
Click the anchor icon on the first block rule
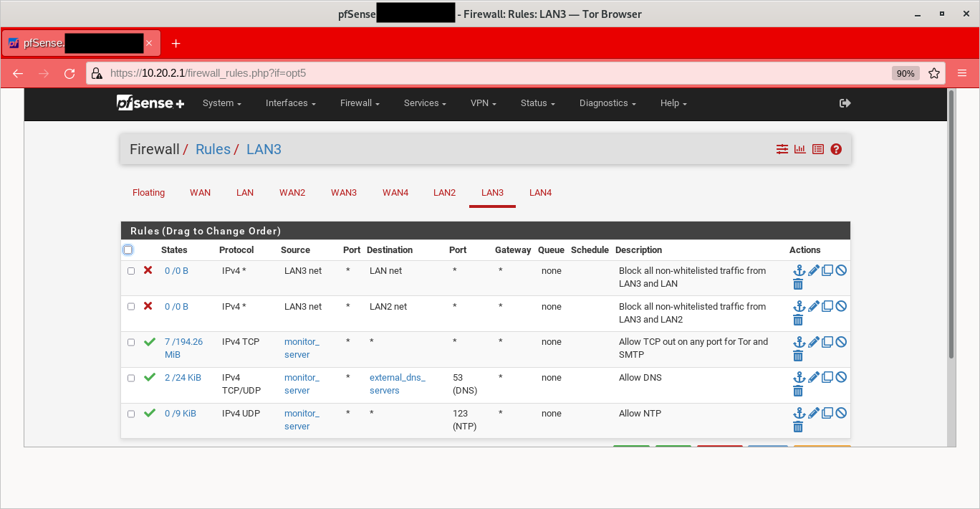(x=799, y=270)
